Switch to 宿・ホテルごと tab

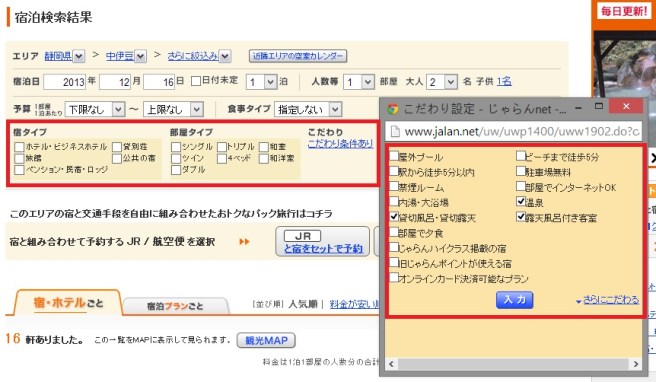(x=68, y=302)
